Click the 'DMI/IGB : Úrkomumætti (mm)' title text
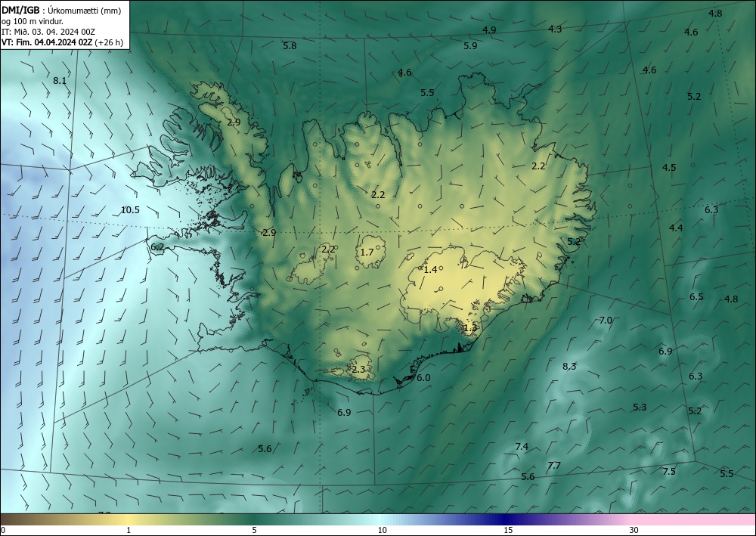Screen dimensions: 756x536 point(61,10)
